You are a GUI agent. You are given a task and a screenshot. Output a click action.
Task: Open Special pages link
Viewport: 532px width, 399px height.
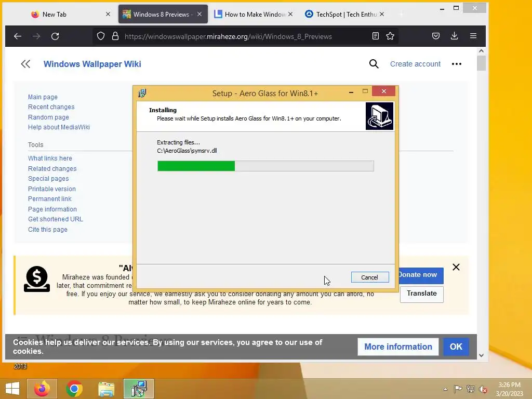48,179
